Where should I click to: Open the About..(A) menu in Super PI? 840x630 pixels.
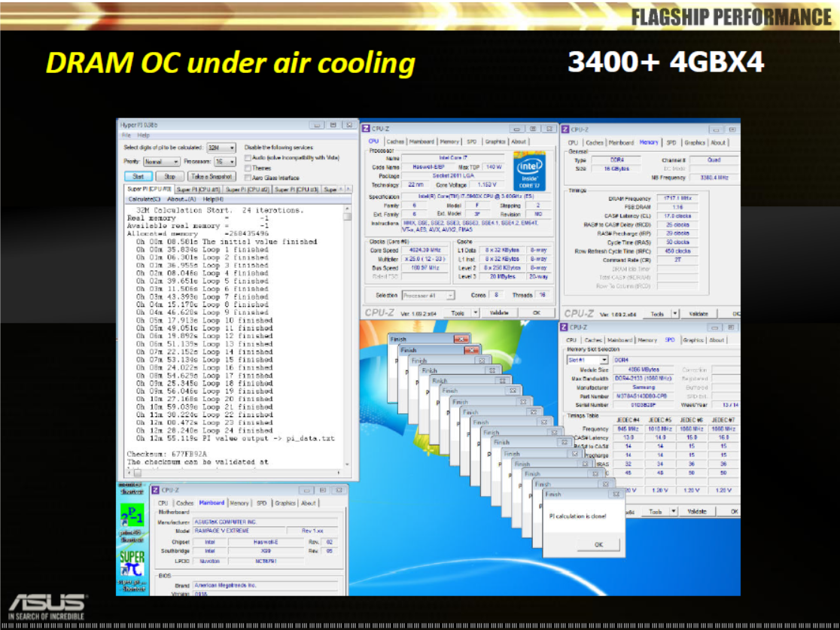pos(181,199)
